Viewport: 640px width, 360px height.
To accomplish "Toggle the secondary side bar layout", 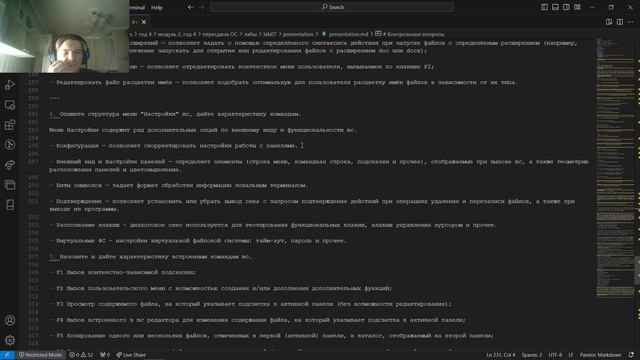I will click(x=566, y=7).
